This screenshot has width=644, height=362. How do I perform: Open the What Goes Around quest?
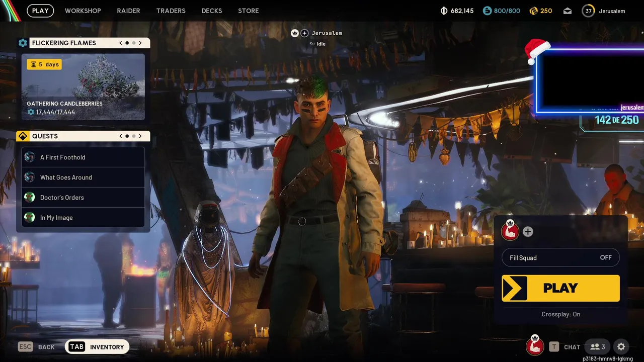click(83, 177)
